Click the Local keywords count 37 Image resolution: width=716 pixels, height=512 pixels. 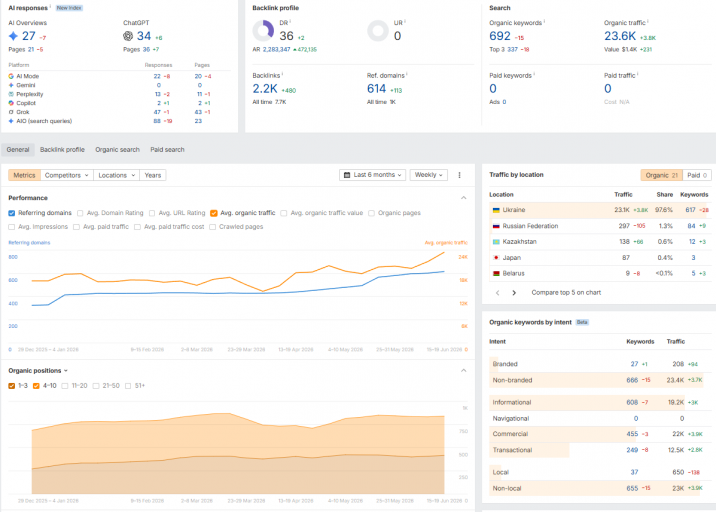click(634, 472)
